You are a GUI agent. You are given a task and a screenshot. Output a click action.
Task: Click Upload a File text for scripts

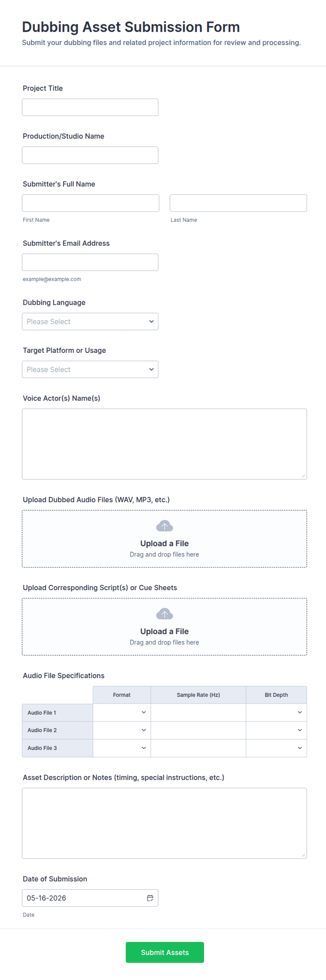click(x=164, y=631)
